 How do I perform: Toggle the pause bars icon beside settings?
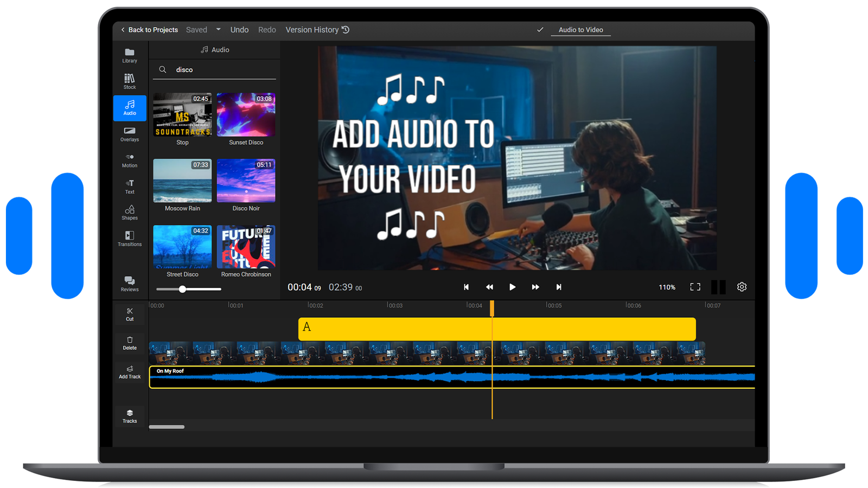coord(719,287)
